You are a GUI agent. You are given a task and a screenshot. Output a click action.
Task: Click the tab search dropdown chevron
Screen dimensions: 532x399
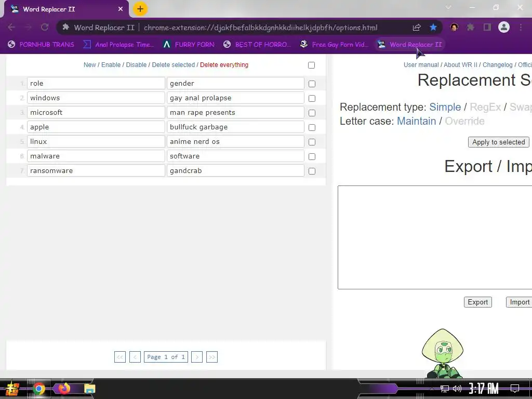click(x=448, y=7)
